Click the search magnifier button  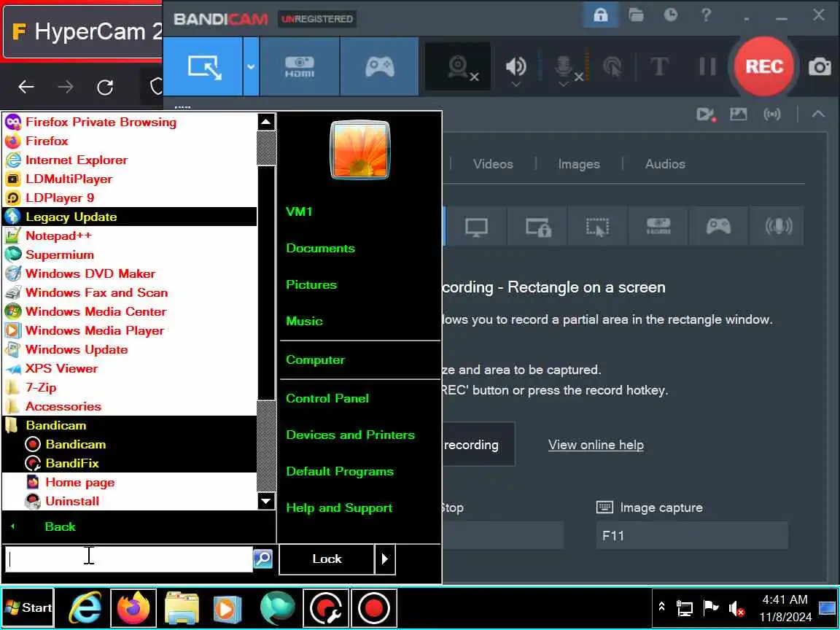262,559
